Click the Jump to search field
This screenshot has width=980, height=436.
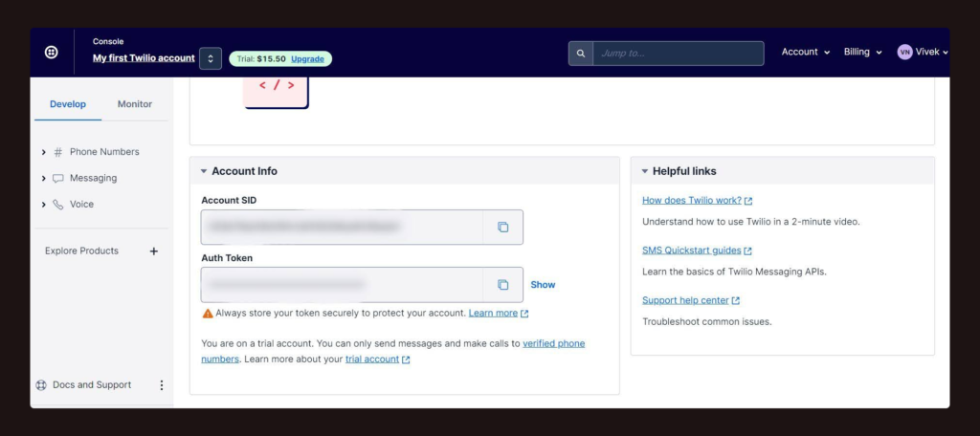[679, 54]
